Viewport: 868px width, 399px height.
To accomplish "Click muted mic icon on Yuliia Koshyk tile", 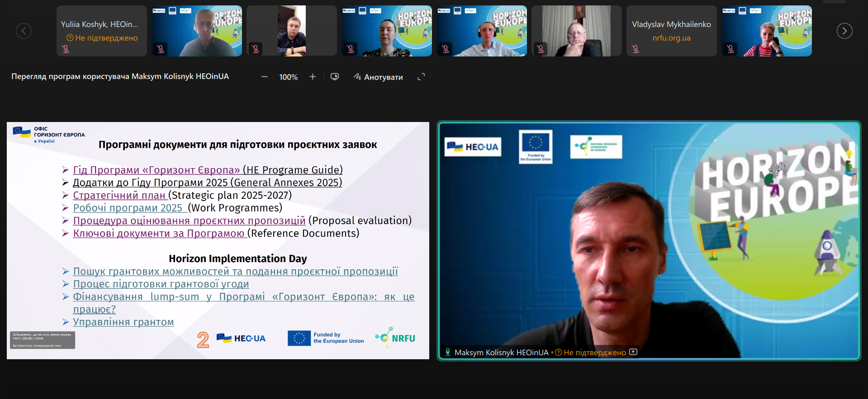I will (x=66, y=49).
